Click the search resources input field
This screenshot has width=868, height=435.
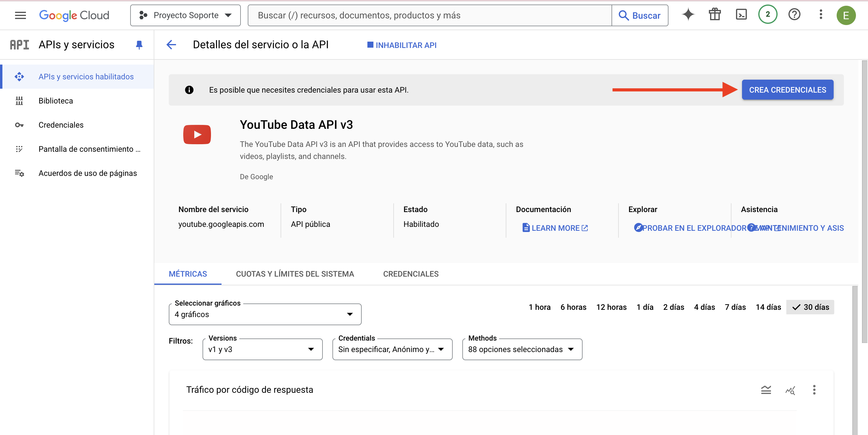click(429, 15)
